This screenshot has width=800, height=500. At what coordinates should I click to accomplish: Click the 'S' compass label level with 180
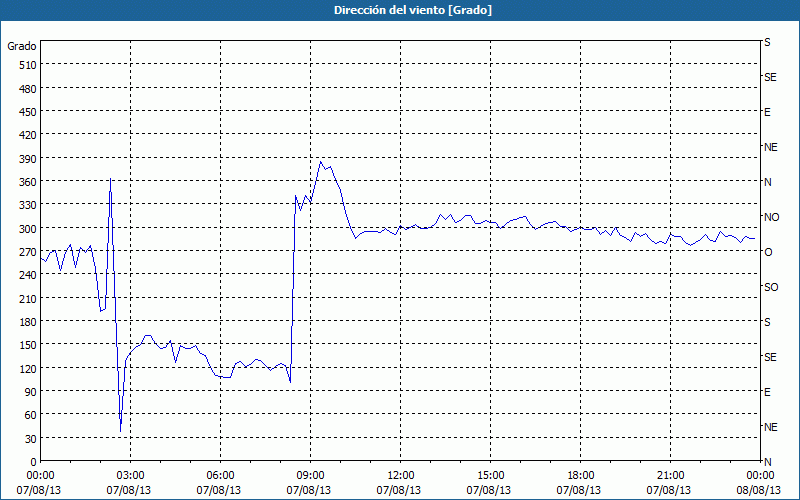tap(767, 322)
